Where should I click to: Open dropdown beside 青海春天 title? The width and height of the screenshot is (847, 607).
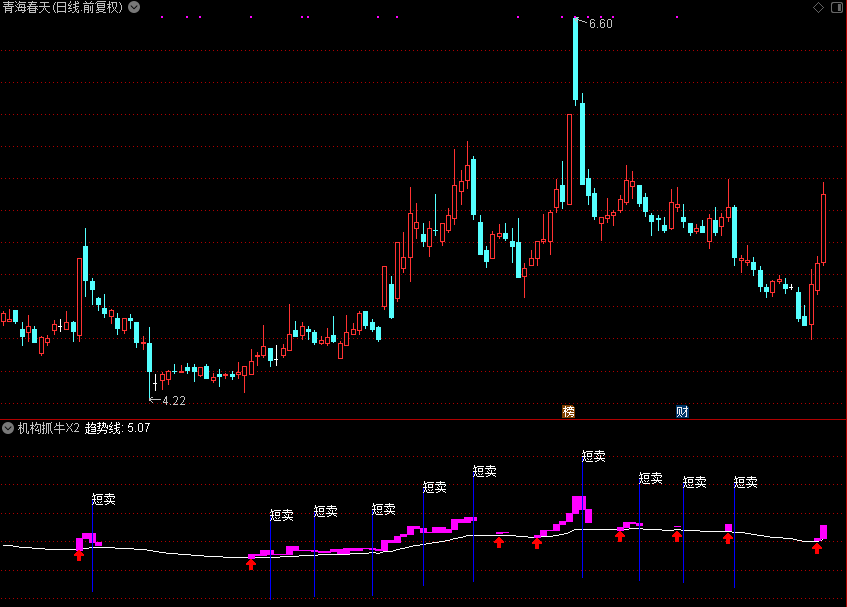pyautogui.click(x=134, y=7)
